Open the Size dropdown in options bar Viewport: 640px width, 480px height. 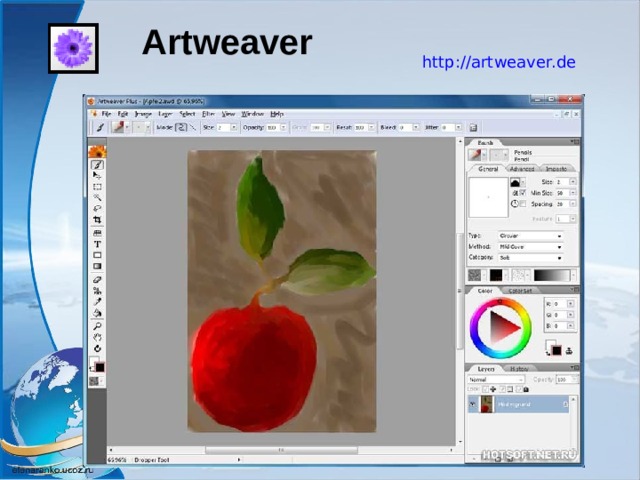234,128
